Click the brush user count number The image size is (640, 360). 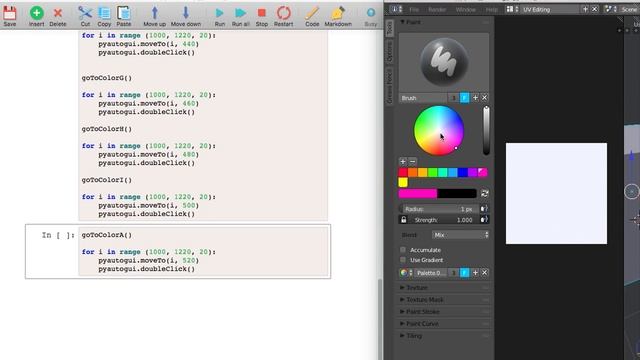coord(453,98)
